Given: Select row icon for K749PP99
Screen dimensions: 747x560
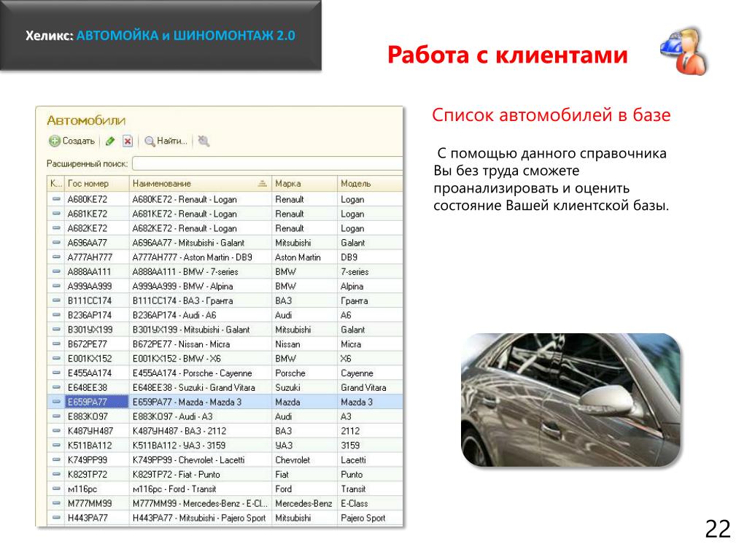Looking at the screenshot, I should (x=56, y=460).
